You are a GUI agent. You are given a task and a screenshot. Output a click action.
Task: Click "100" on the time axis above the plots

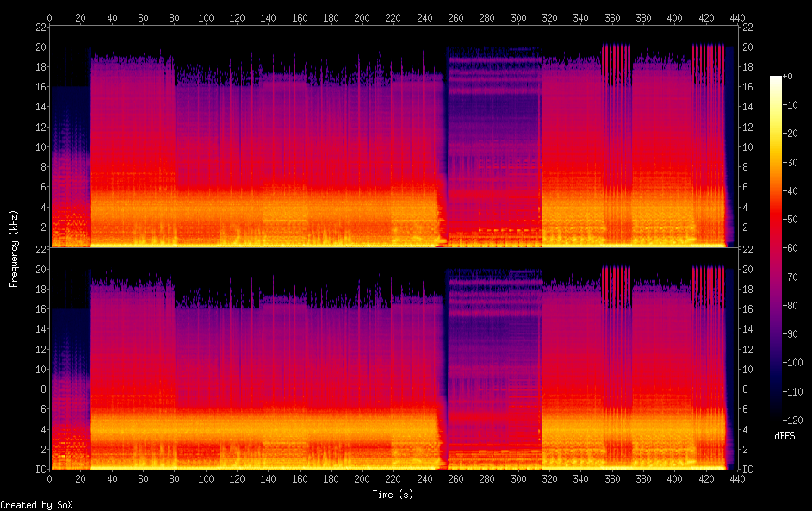(206, 17)
